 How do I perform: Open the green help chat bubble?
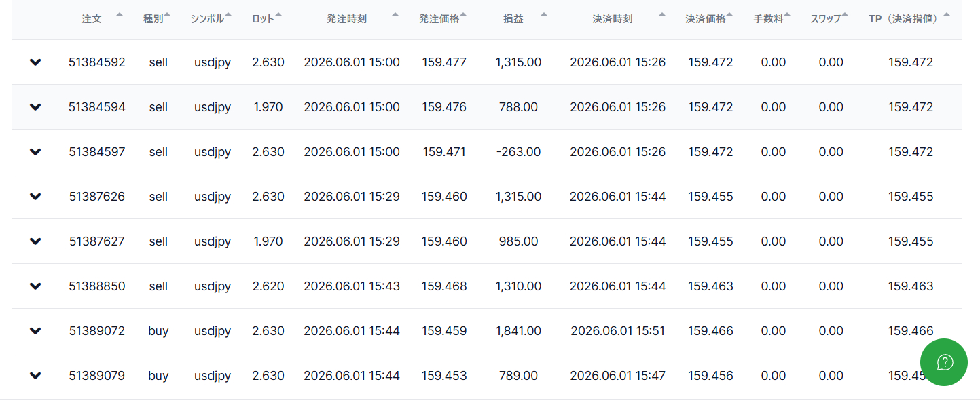(944, 362)
